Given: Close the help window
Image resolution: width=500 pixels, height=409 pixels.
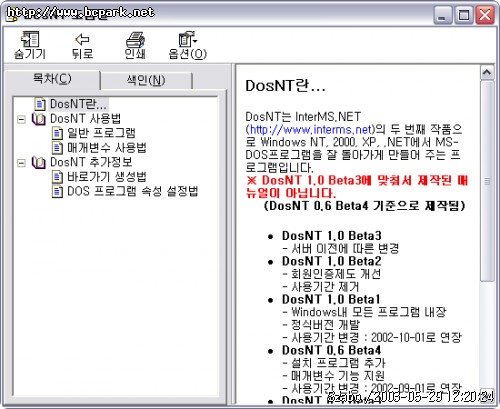Looking at the screenshot, I should coord(485,15).
